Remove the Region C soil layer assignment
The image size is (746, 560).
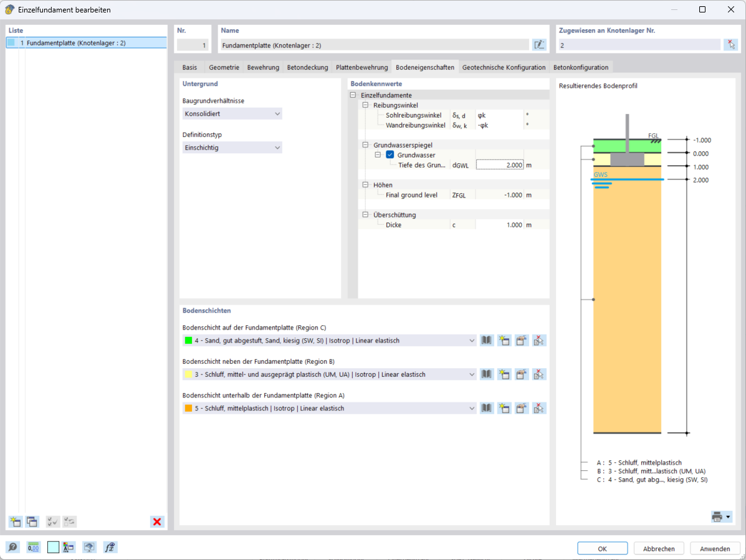538,340
